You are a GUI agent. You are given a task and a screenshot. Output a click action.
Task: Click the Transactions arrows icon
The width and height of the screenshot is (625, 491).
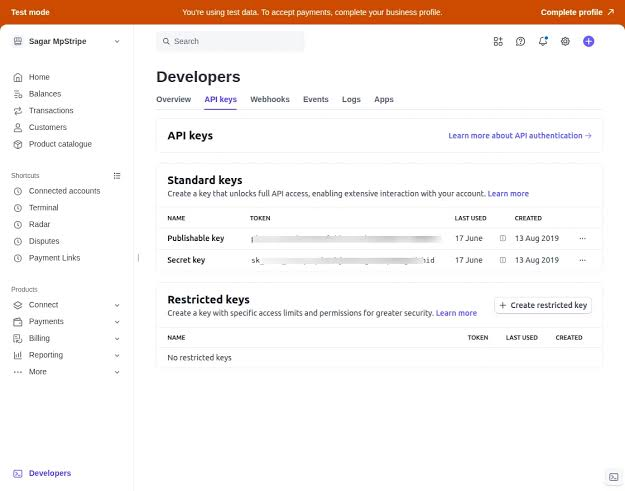tap(18, 111)
